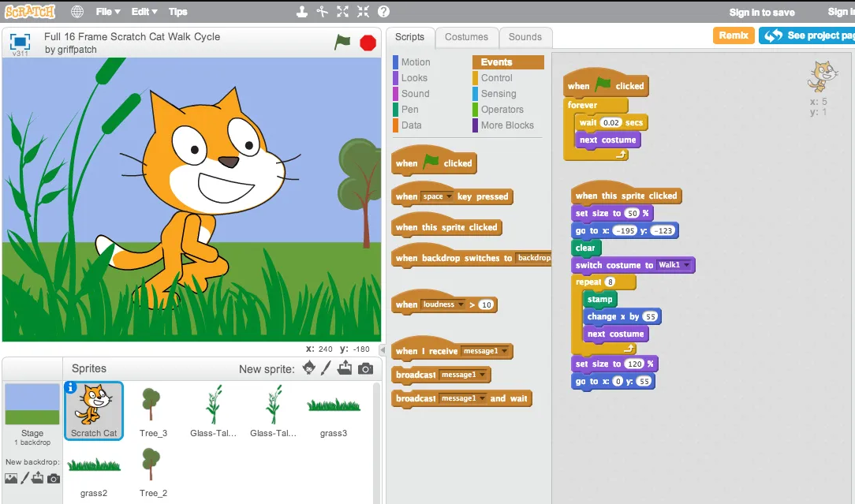
Task: Open the loudness dropdown
Action: 443,304
